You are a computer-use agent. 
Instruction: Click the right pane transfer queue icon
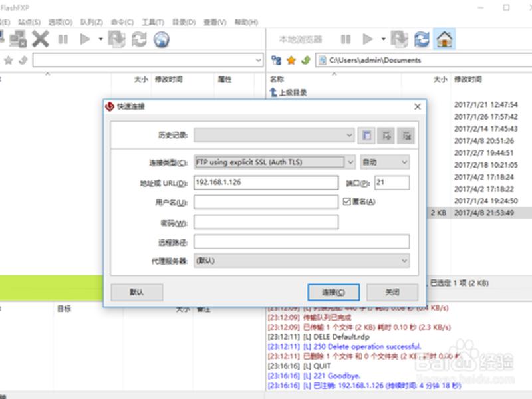pyautogui.click(x=400, y=39)
